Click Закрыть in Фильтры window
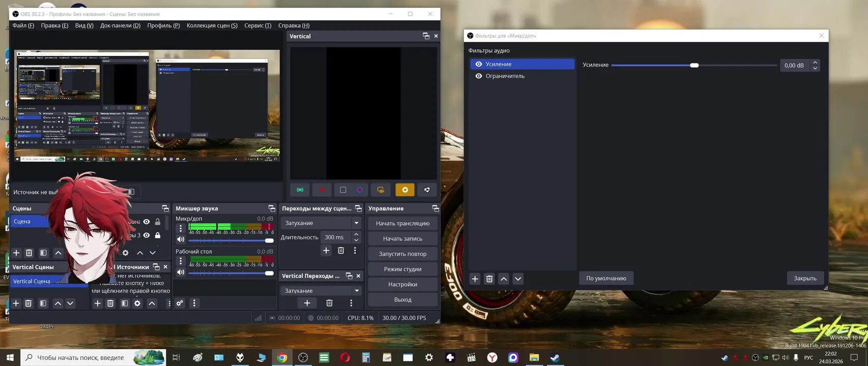Viewport: 868px width, 366px height. coord(805,278)
